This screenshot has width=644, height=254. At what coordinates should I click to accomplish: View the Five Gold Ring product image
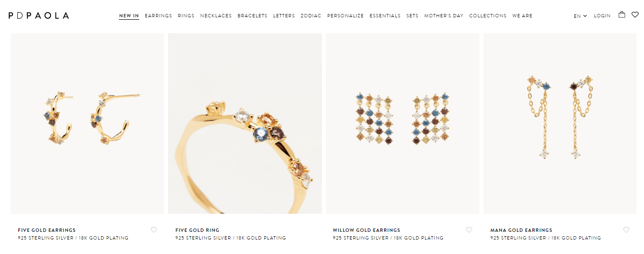[x=245, y=123]
